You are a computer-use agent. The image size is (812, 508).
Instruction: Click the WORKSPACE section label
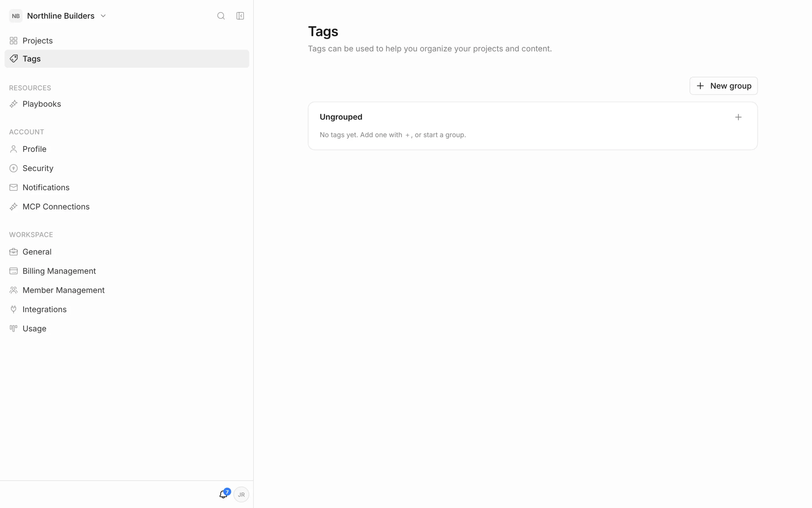[31, 235]
